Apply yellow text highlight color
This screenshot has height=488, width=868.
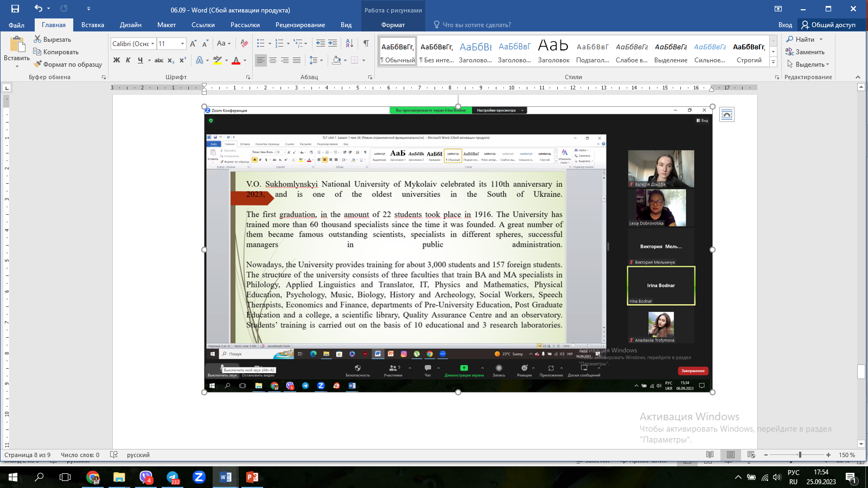point(217,60)
